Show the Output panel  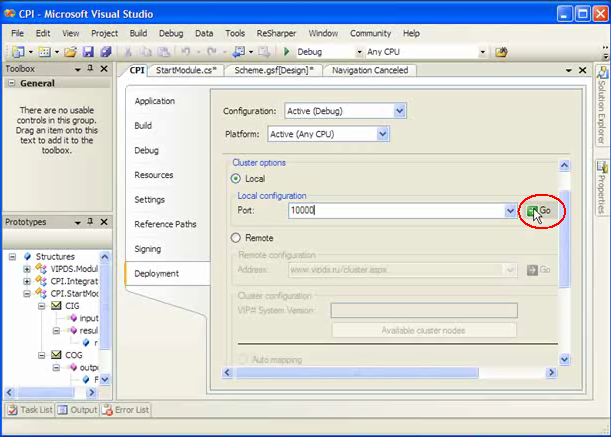77,410
